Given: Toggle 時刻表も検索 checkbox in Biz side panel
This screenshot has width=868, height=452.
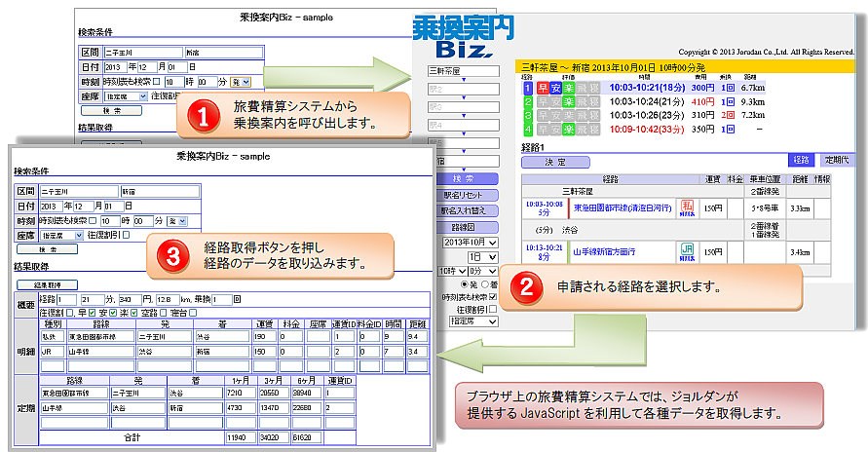Looking at the screenshot, I should click(x=493, y=297).
